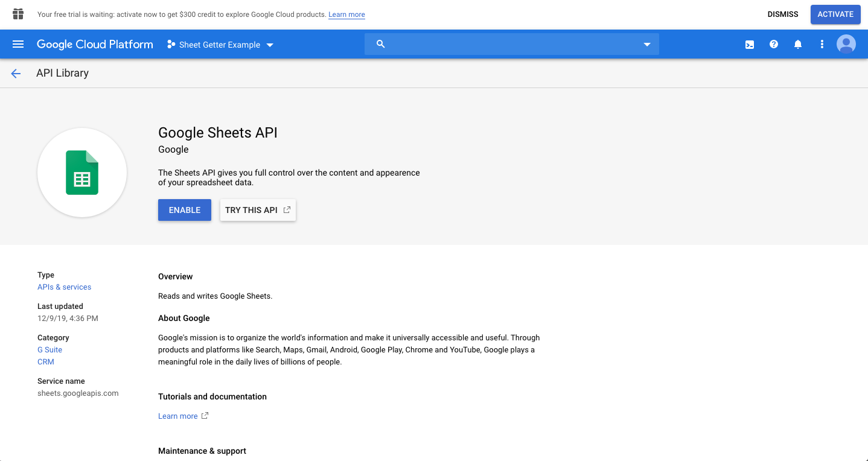868x461 pixels.
Task: Open the APIs & services link
Action: (x=64, y=287)
